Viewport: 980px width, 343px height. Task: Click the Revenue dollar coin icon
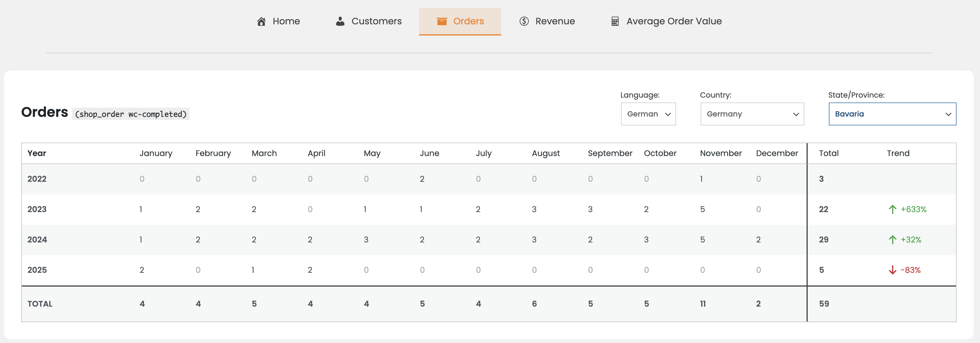(x=524, y=21)
